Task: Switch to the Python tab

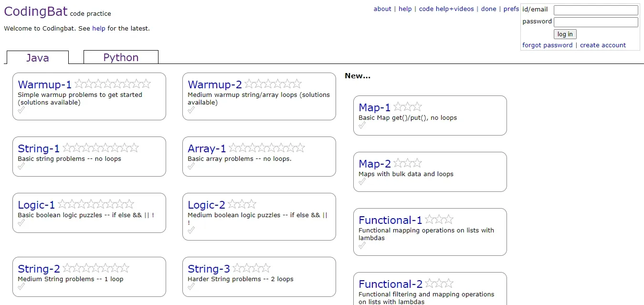Action: point(120,57)
